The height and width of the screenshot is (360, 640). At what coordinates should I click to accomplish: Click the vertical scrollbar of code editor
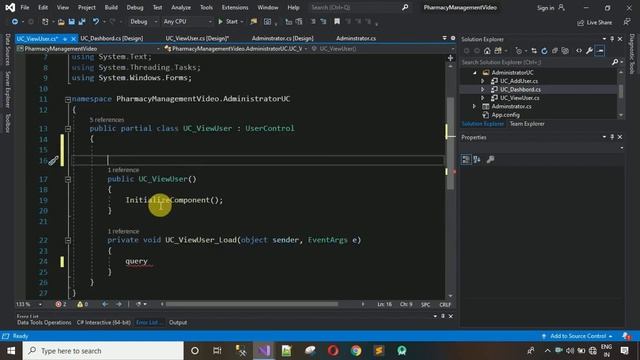[451, 143]
